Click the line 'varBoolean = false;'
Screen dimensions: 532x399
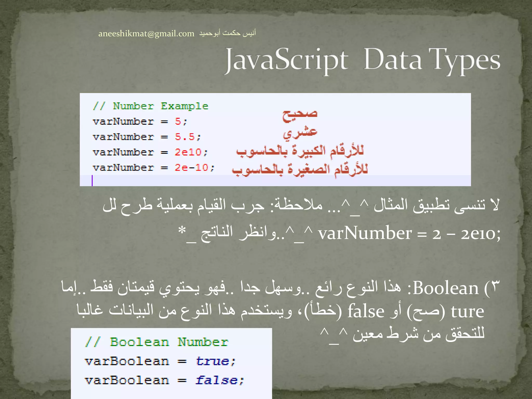tap(164, 380)
